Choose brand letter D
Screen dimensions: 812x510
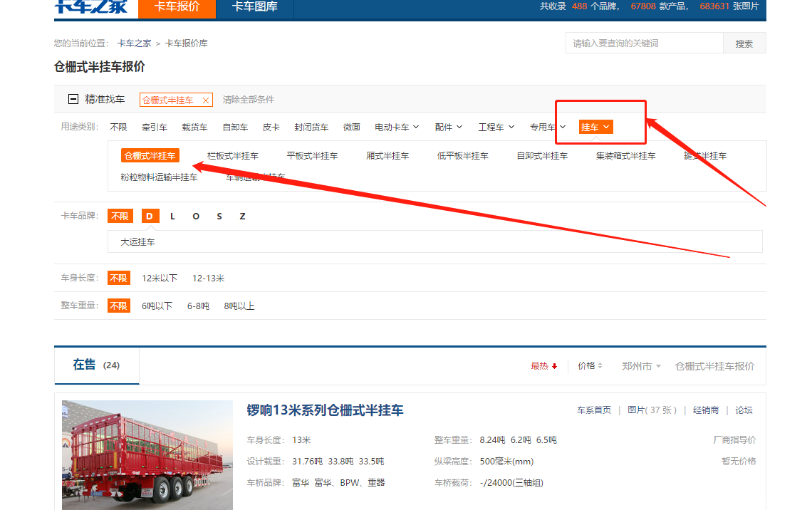pyautogui.click(x=150, y=216)
